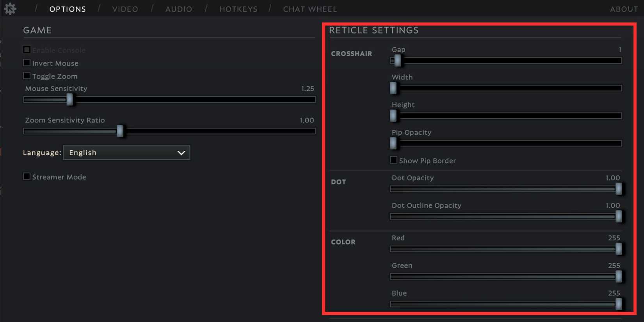The height and width of the screenshot is (322, 644).
Task: Enable the Toggle Zoom checkbox
Action: 27,75
